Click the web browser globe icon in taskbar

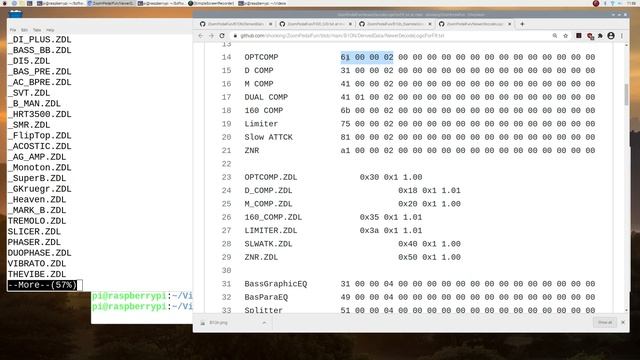[14, 3]
